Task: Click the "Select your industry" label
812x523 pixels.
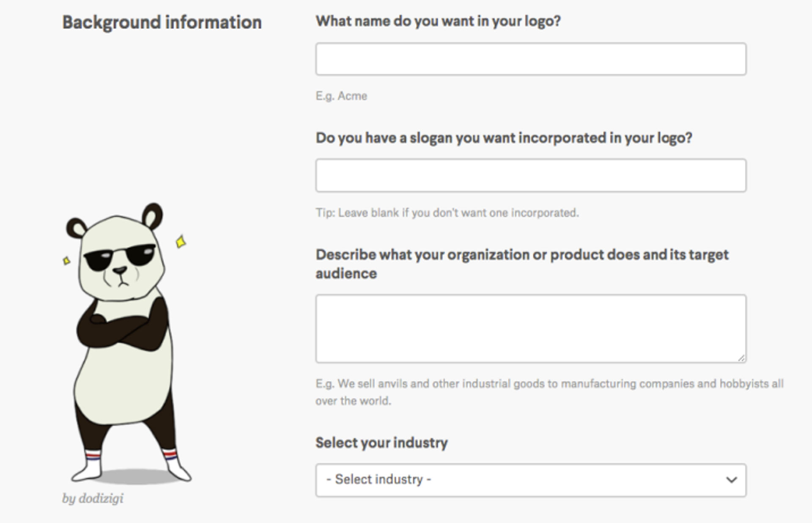Action: 381,443
